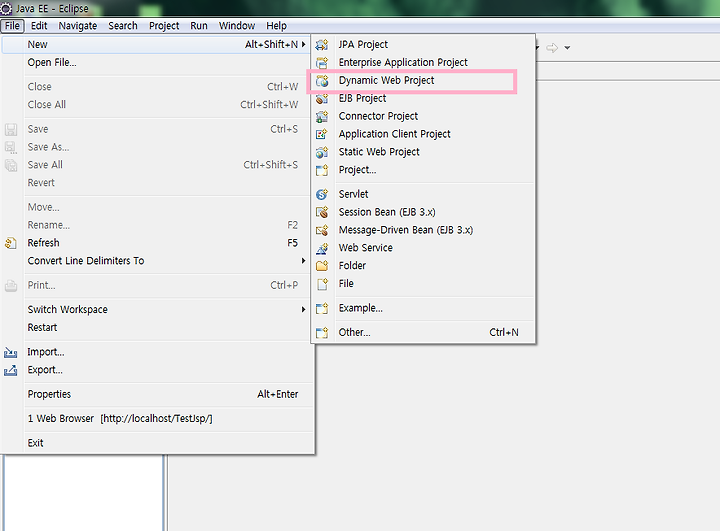Select Connector Project entry

tap(423, 116)
